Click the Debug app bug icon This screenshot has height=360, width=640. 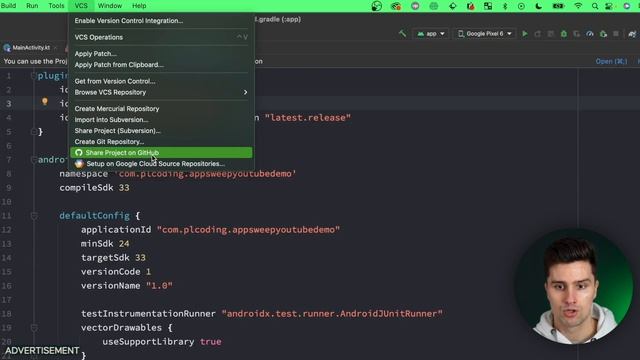click(x=564, y=34)
